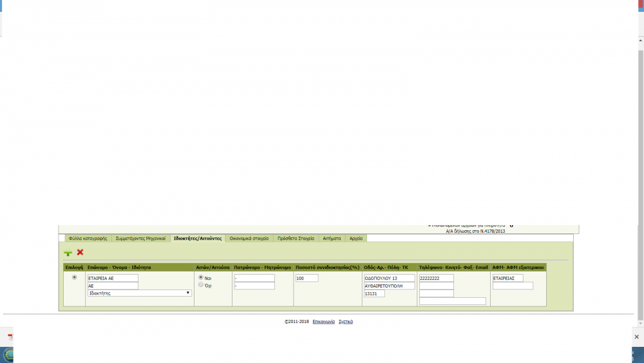Open the Αρχεία tab
Image resolution: width=644 pixels, height=363 pixels.
click(x=355, y=239)
